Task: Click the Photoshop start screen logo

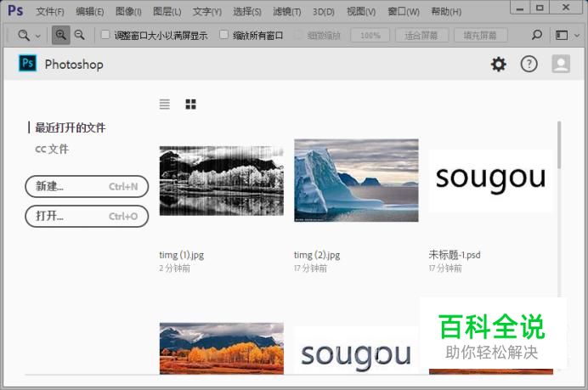Action: click(x=27, y=63)
